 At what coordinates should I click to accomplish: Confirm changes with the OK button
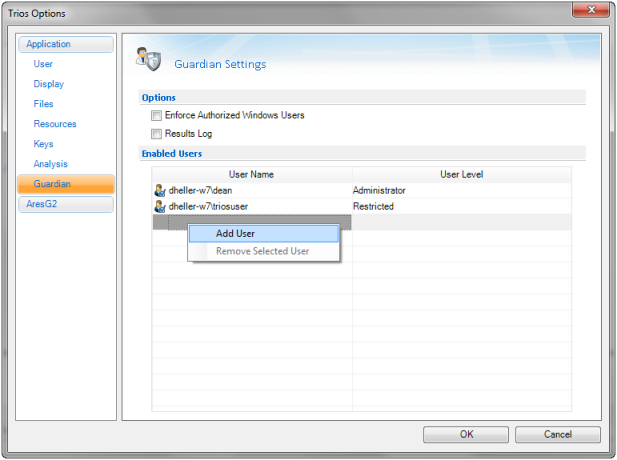[x=466, y=434]
